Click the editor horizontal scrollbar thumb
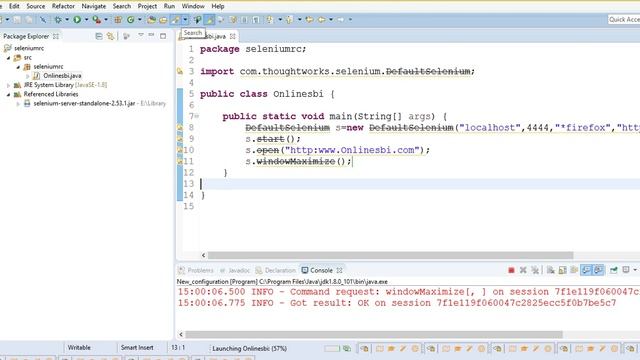This screenshot has height=360, width=640. [390, 255]
